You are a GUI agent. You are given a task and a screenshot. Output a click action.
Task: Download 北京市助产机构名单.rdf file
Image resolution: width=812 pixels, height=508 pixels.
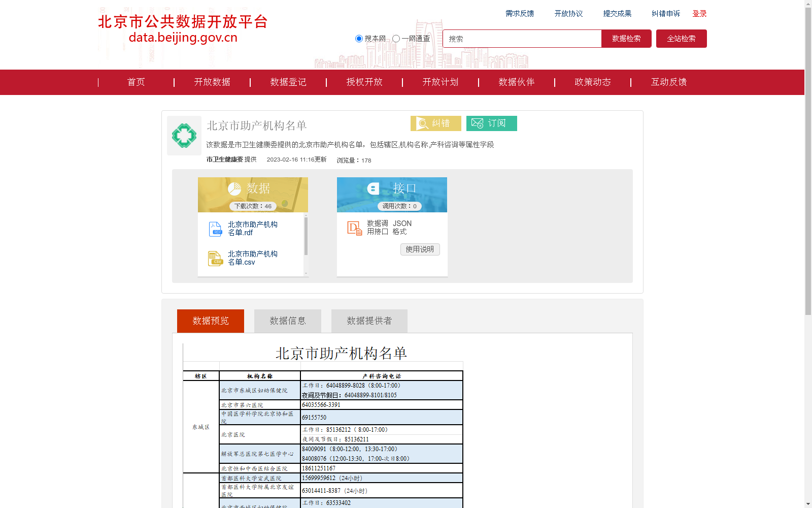click(x=253, y=229)
